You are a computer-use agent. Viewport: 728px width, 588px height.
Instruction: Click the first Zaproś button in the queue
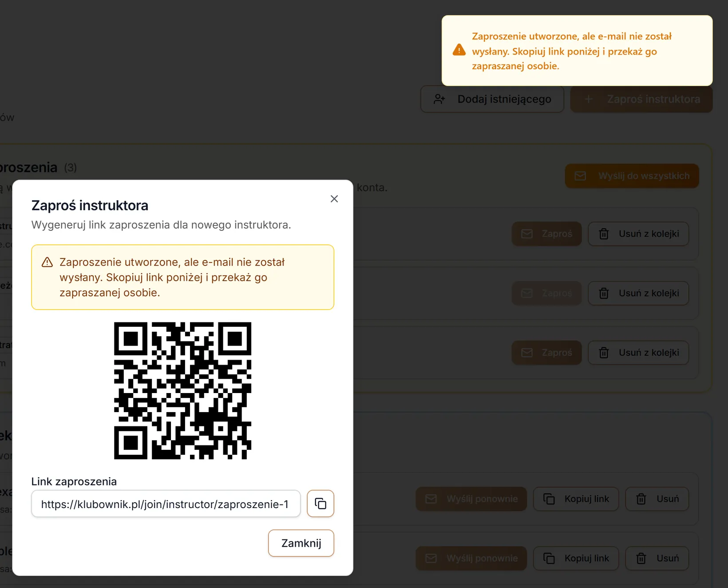(546, 234)
